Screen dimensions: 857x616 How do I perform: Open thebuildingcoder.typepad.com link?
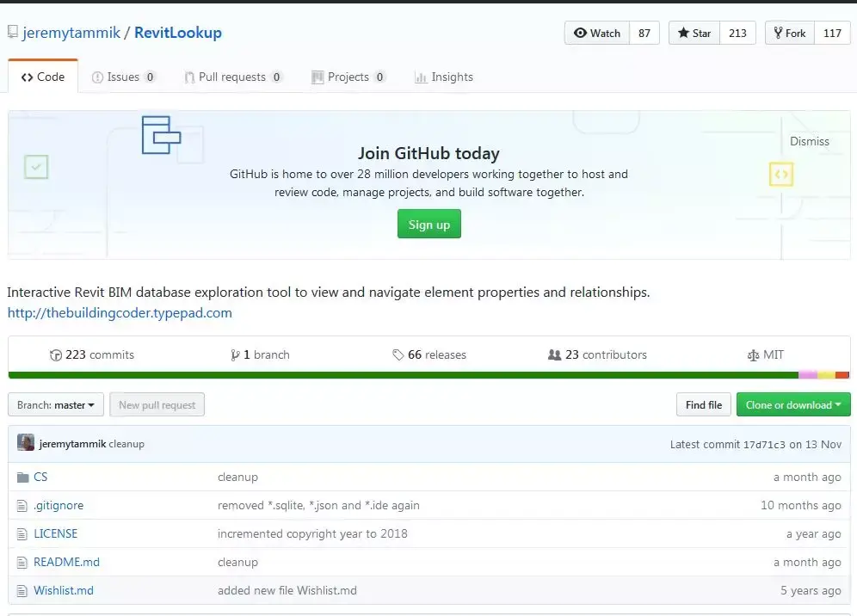tap(120, 313)
